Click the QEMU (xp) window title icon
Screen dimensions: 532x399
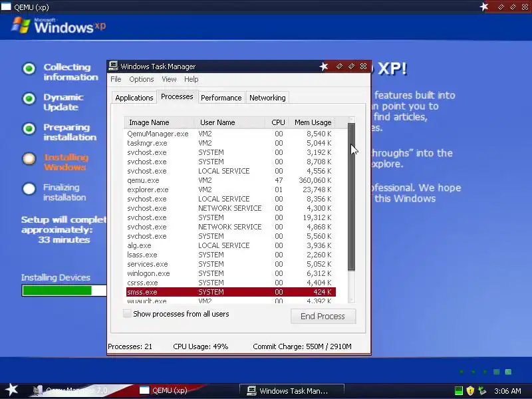(x=6, y=7)
